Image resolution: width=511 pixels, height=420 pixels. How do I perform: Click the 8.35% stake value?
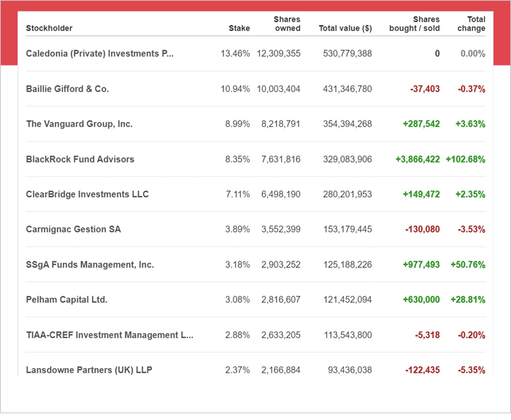pyautogui.click(x=237, y=159)
